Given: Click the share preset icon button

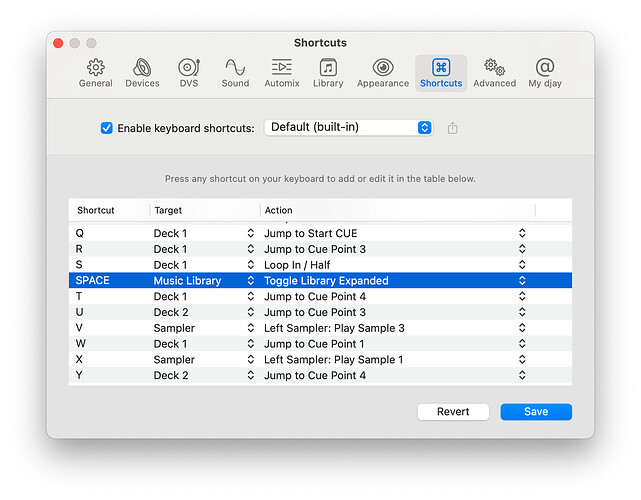Looking at the screenshot, I should [453, 128].
